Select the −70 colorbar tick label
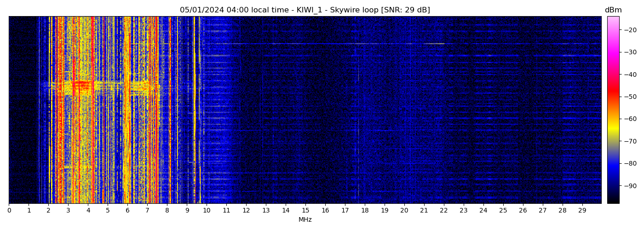Image resolution: width=644 pixels, height=230 pixels. click(x=629, y=142)
